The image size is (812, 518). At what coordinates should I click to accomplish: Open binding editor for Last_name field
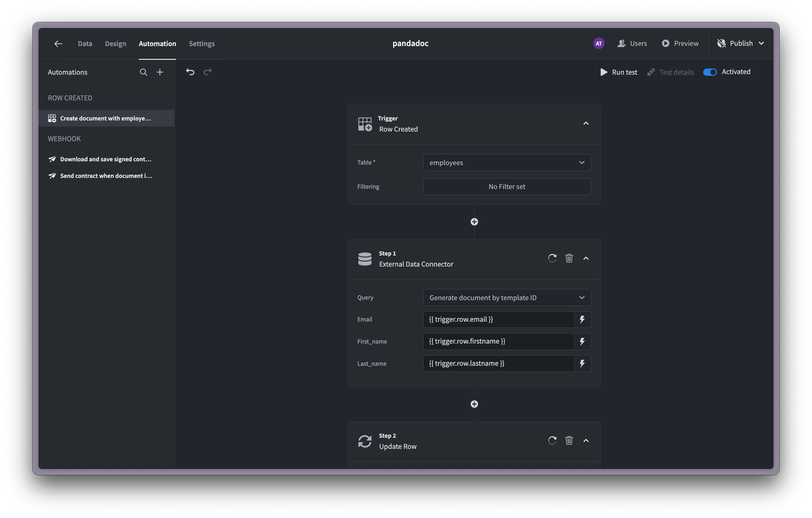pos(582,363)
